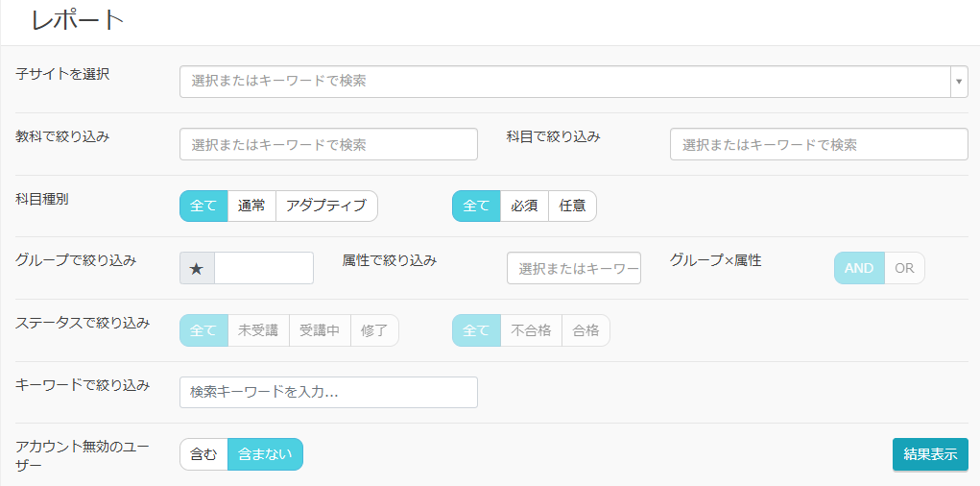The width and height of the screenshot is (980, 486).
Task: Click the star icon in group filter
Action: pyautogui.click(x=197, y=269)
